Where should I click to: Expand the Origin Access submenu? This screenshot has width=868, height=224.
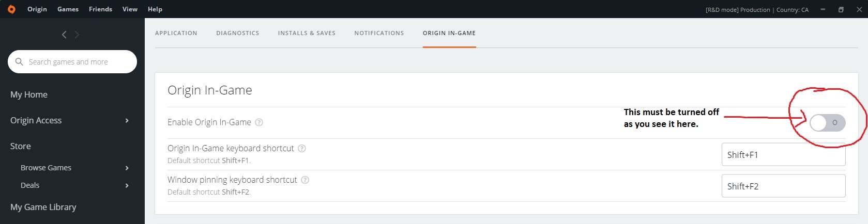click(127, 121)
